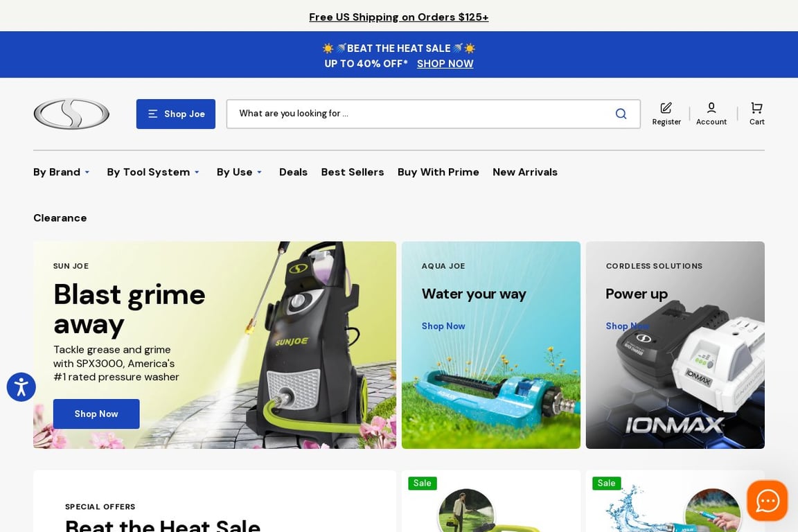Screen dimensions: 798x532
Task: Open the shopping Cart icon
Action: coord(756,108)
